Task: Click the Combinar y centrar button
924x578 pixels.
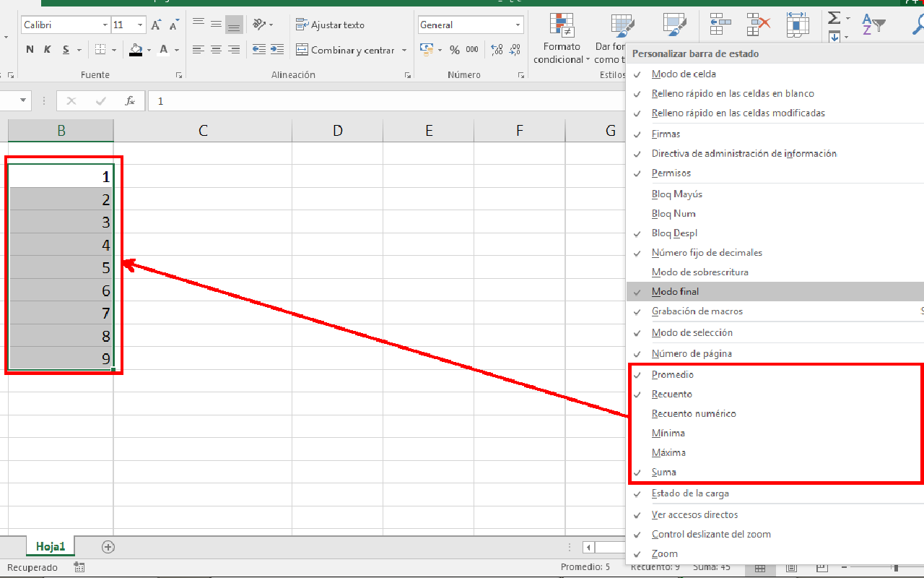Action: tap(347, 49)
